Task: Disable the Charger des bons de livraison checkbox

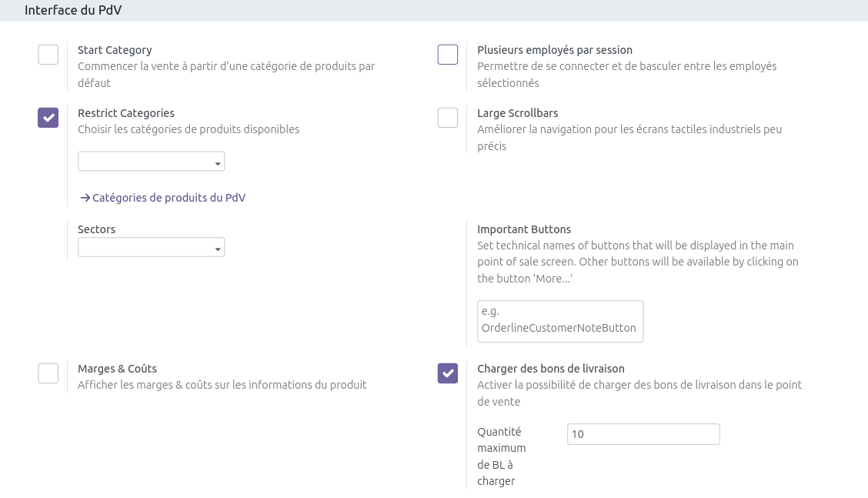Action: point(448,373)
